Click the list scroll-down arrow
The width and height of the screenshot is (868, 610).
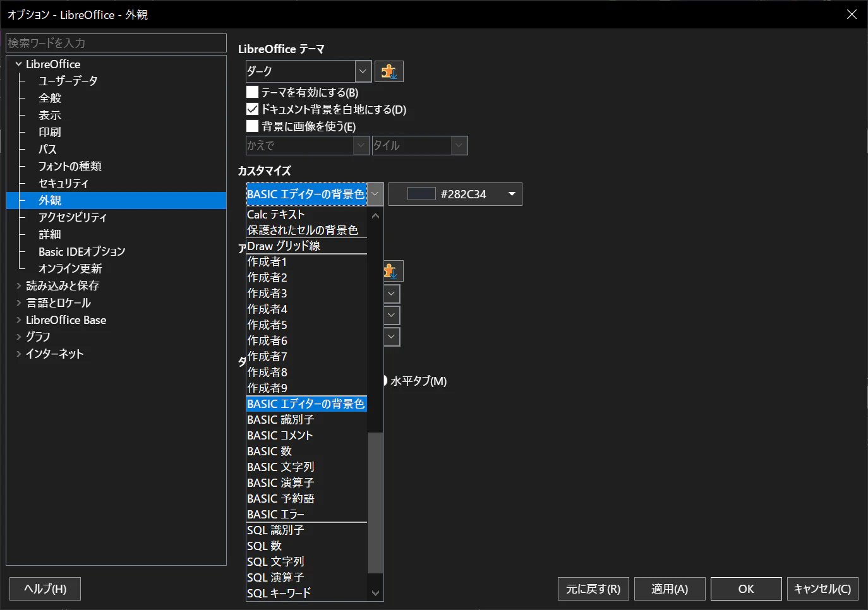375,593
